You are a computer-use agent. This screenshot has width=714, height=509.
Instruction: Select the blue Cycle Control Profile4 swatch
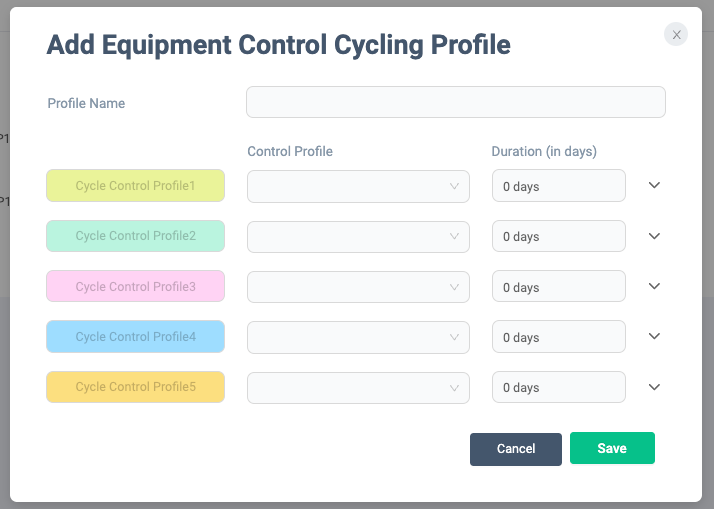click(136, 336)
